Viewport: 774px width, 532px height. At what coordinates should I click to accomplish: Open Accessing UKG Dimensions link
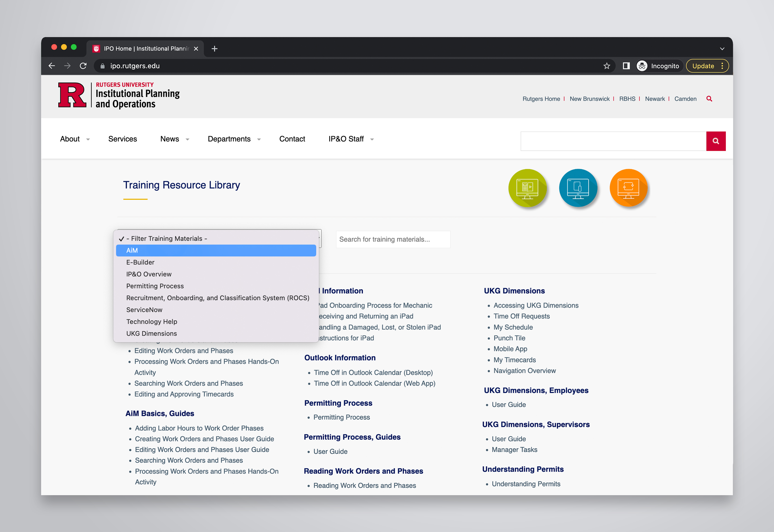(x=536, y=305)
